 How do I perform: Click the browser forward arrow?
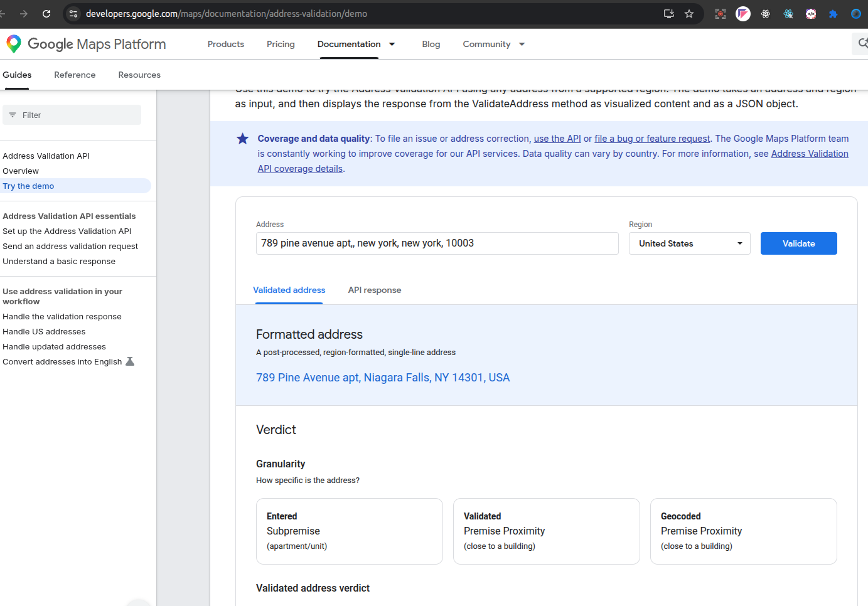[24, 14]
